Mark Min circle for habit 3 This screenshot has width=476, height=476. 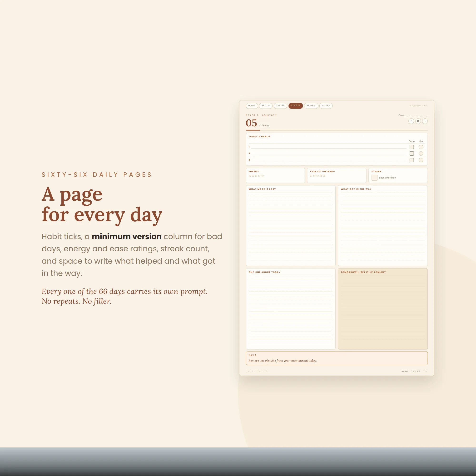421,160
